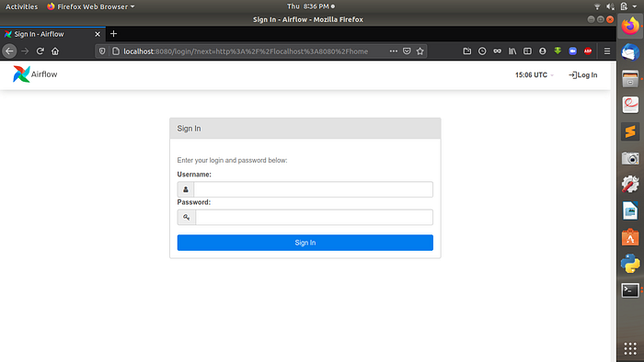Click the Thu 8:36 PM clock
644x362 pixels.
311,6
